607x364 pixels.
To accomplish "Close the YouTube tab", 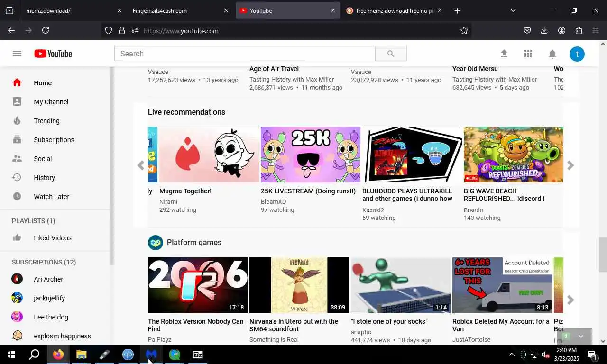I will 333,10.
